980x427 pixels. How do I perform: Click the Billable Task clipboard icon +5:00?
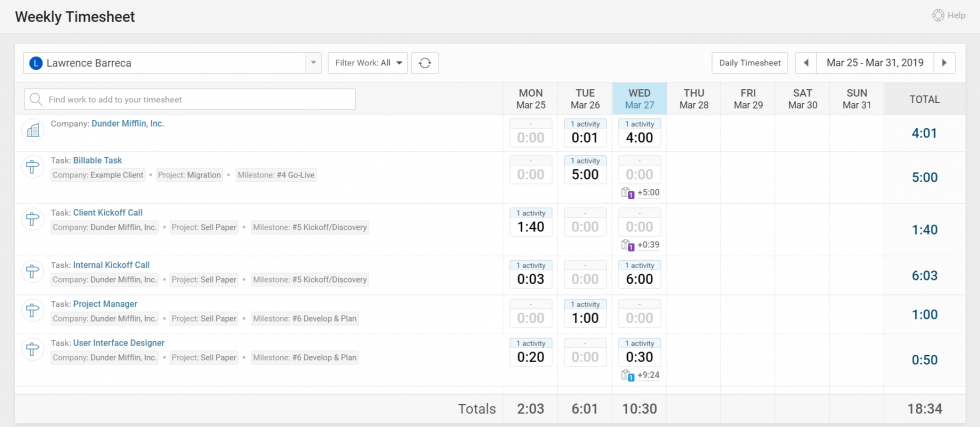628,193
